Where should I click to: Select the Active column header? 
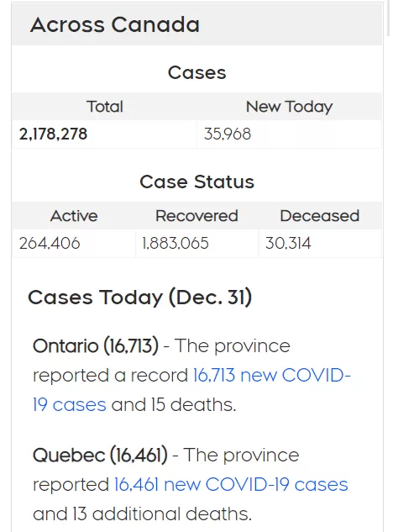[74, 216]
